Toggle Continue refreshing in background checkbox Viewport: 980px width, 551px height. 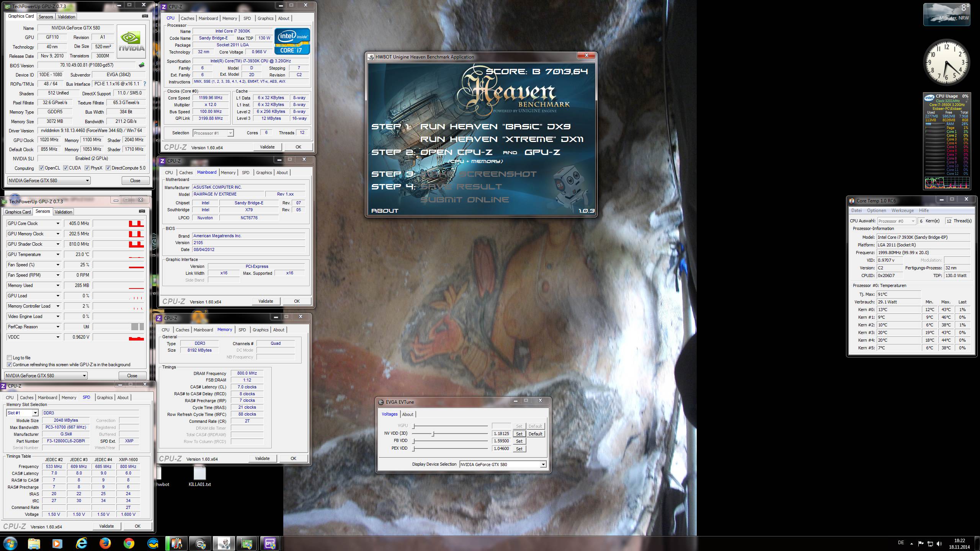coord(10,365)
